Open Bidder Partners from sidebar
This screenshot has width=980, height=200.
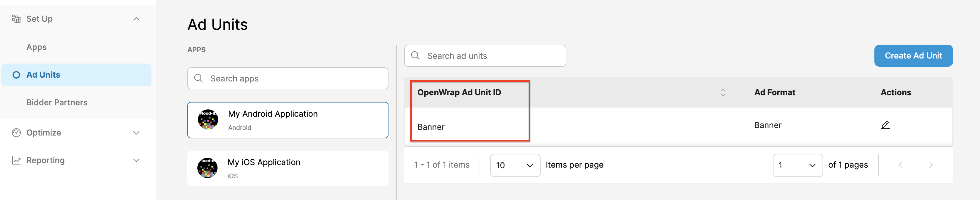point(57,102)
